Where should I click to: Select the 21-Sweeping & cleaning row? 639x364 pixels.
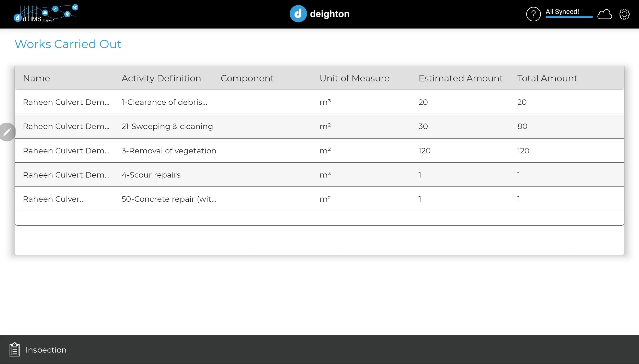click(x=167, y=126)
